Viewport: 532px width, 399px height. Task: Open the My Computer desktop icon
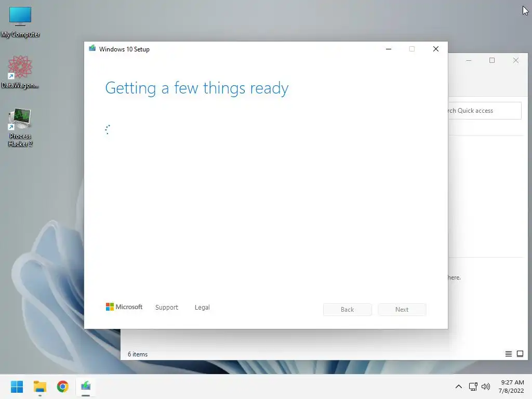(x=20, y=22)
